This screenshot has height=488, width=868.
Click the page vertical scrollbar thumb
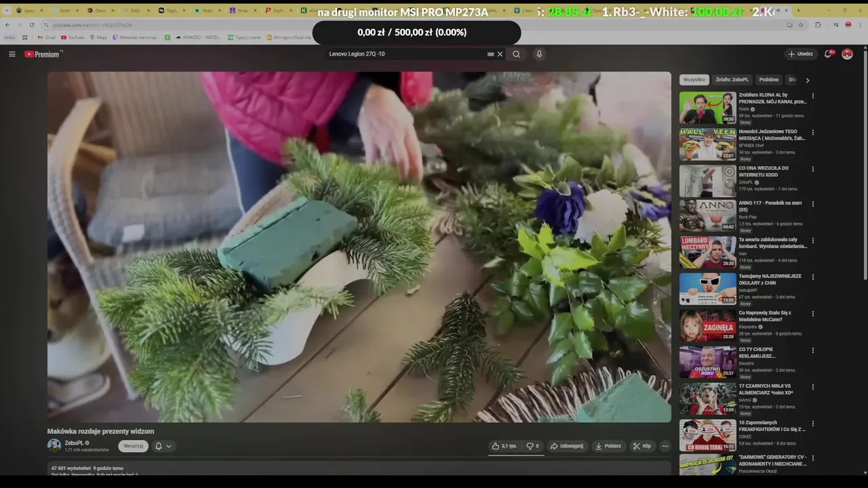tap(865, 166)
